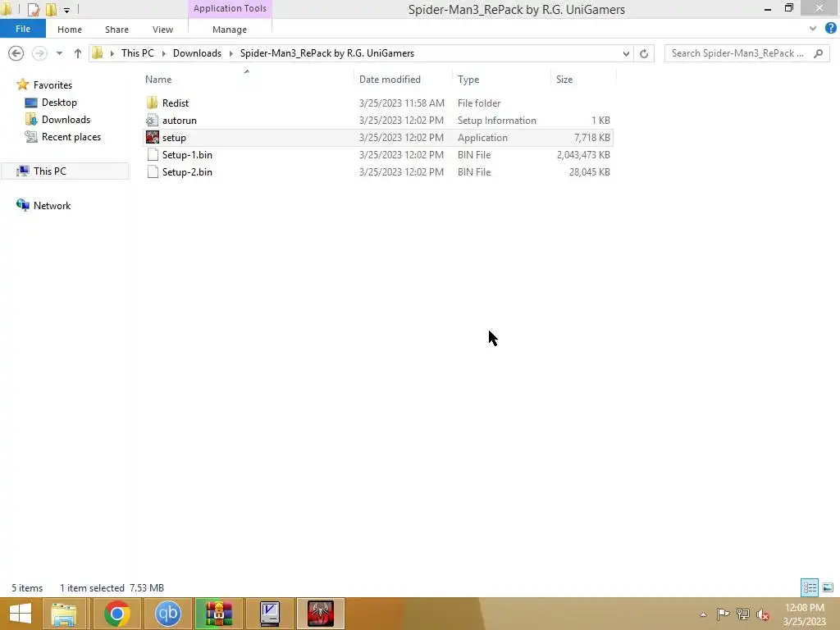Open Downloads in navigation pane
Screen dimensions: 840x630
coord(66,120)
